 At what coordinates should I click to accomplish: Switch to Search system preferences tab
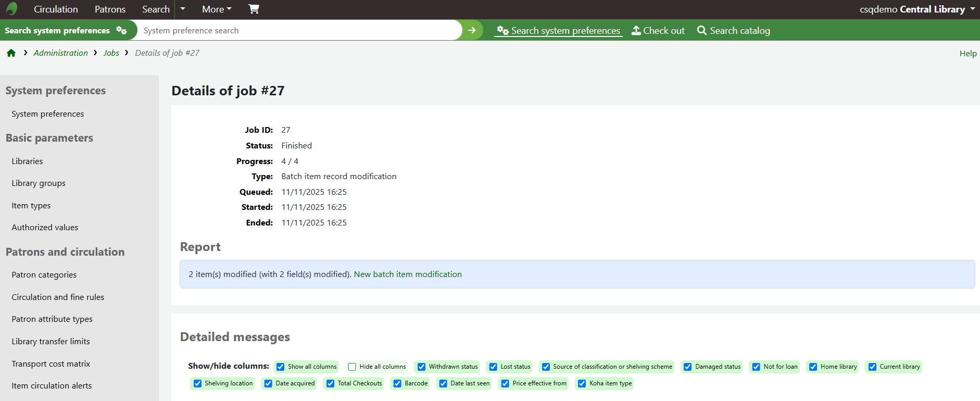[559, 31]
